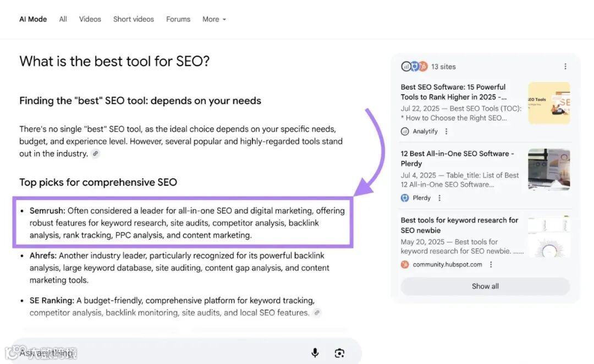Open the Analytify result thumbnail image
This screenshot has height=364, width=594.
tap(549, 103)
